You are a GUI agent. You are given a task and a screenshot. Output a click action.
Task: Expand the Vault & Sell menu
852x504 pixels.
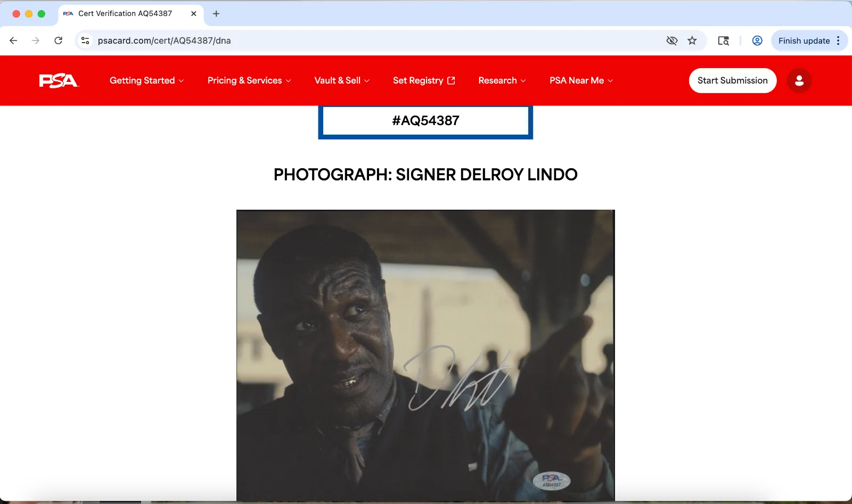342,80
